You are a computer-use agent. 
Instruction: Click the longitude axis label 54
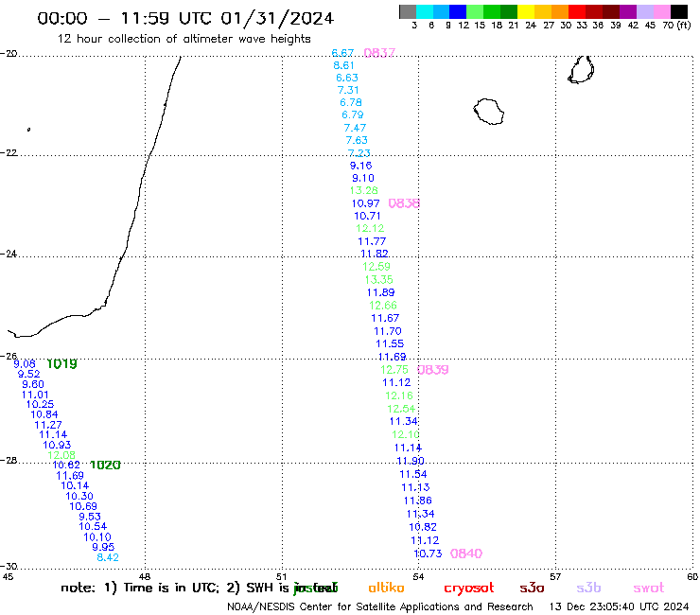pos(418,577)
